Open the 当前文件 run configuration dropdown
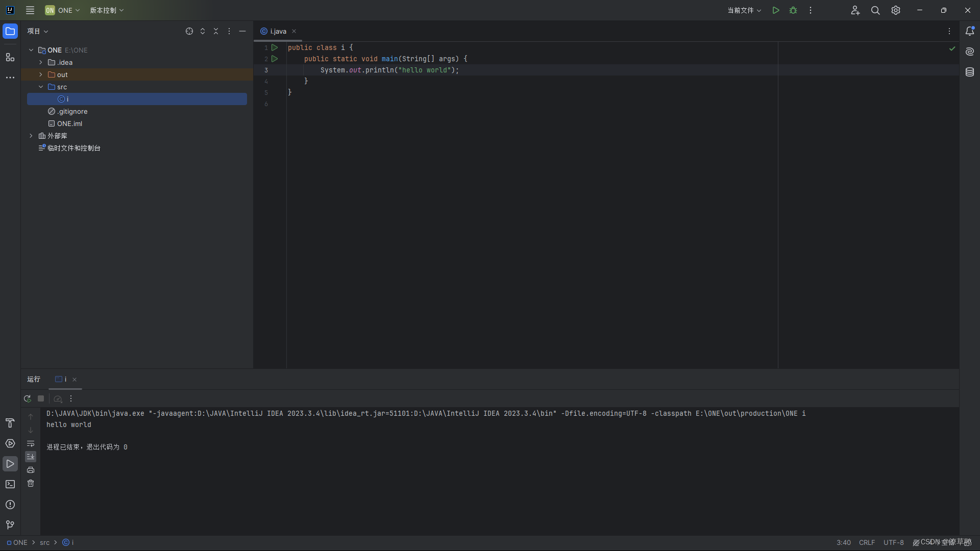Screen dimensions: 980x551 [744, 10]
